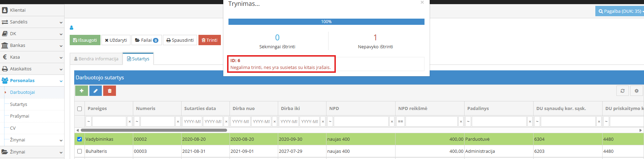The image size is (644, 159).
Task: Expand the Bankas sidebar menu
Action: click(x=32, y=46)
